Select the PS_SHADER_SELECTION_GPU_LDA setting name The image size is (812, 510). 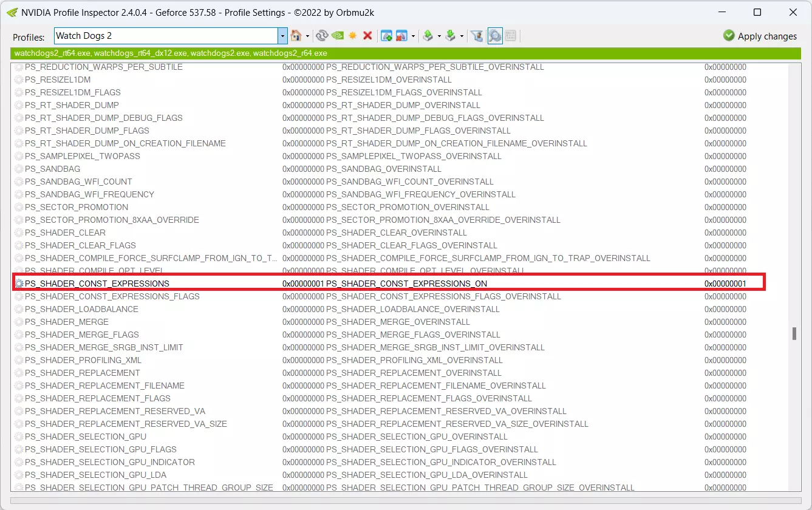click(x=95, y=475)
